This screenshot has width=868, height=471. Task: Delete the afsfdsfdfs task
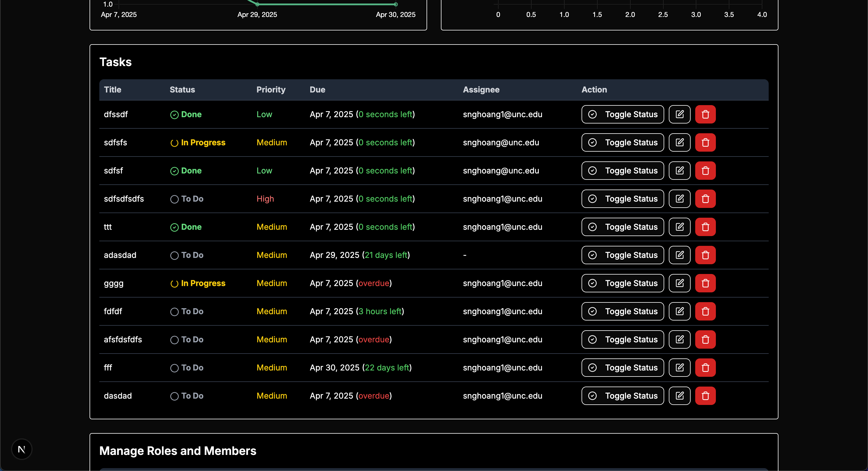point(705,339)
